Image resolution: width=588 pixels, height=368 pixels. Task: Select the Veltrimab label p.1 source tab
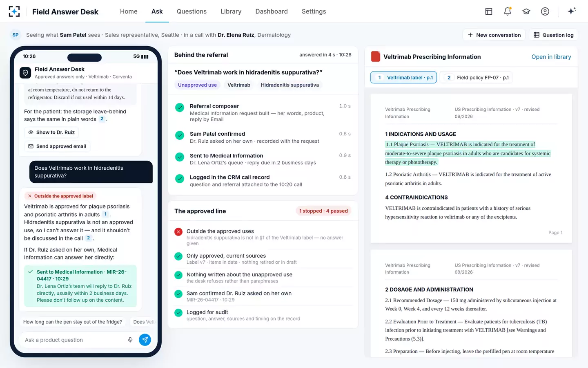point(403,77)
